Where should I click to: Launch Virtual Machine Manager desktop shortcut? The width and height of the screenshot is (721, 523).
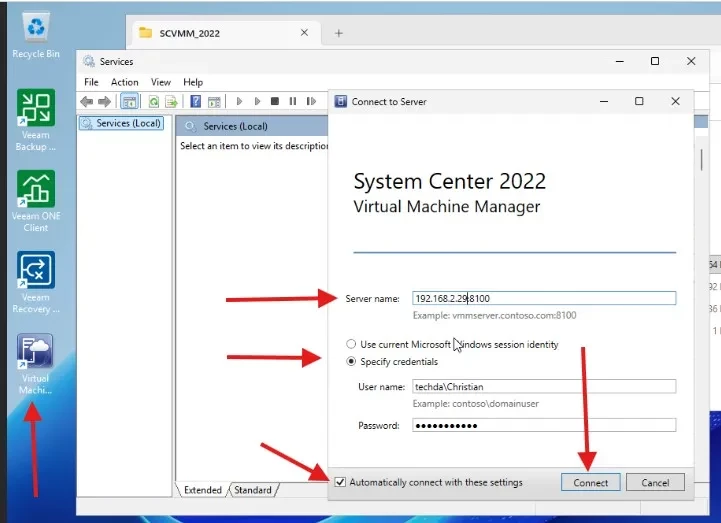36,363
